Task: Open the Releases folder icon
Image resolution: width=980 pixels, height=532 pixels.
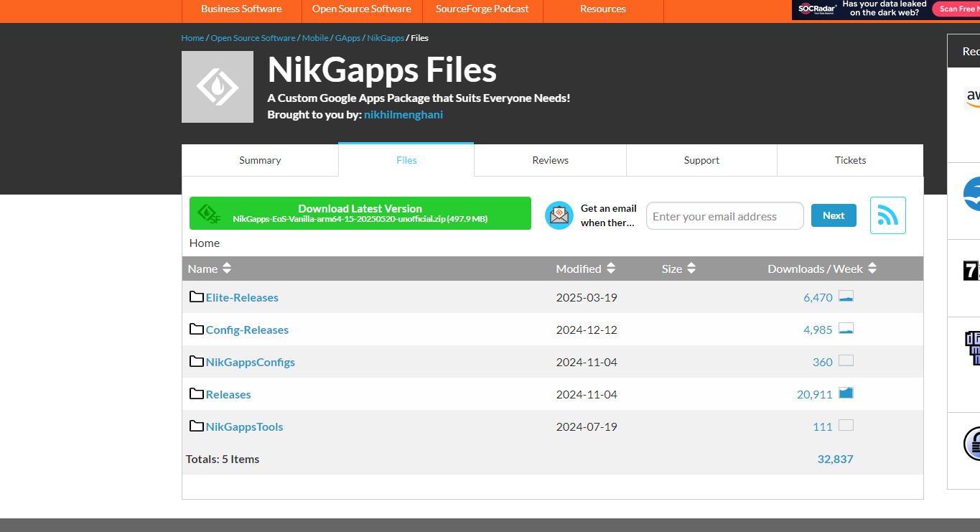Action: [197, 393]
